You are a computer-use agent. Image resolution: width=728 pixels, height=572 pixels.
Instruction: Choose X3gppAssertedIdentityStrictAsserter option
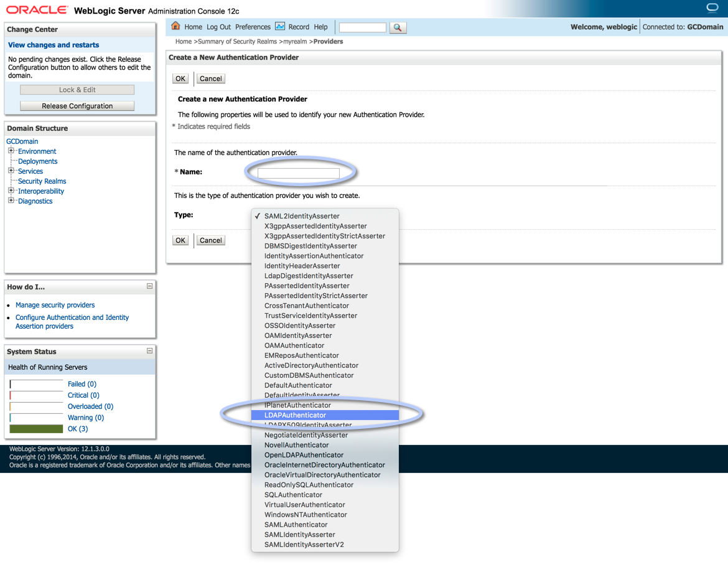coord(325,236)
